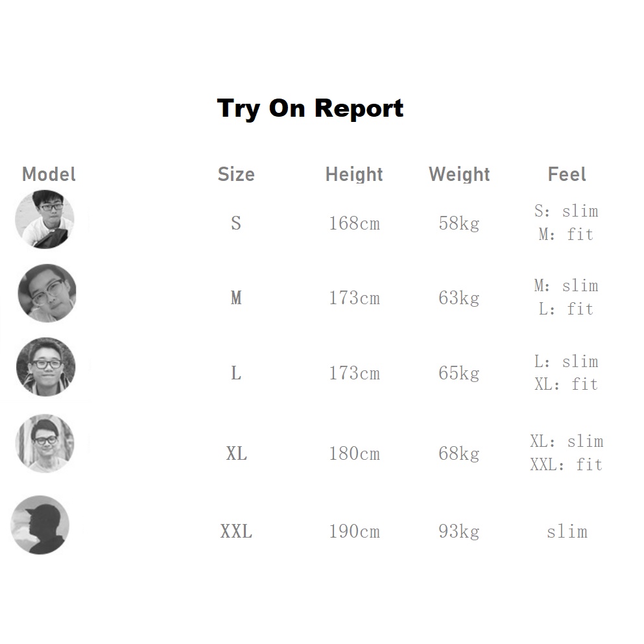Click the model photo in the S row
Screen dimensions: 644x644
click(x=45, y=219)
